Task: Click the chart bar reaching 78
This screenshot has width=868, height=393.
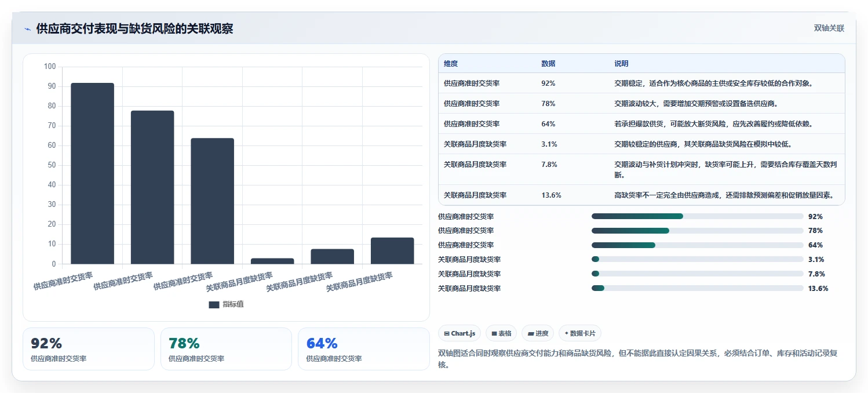Action: click(152, 187)
